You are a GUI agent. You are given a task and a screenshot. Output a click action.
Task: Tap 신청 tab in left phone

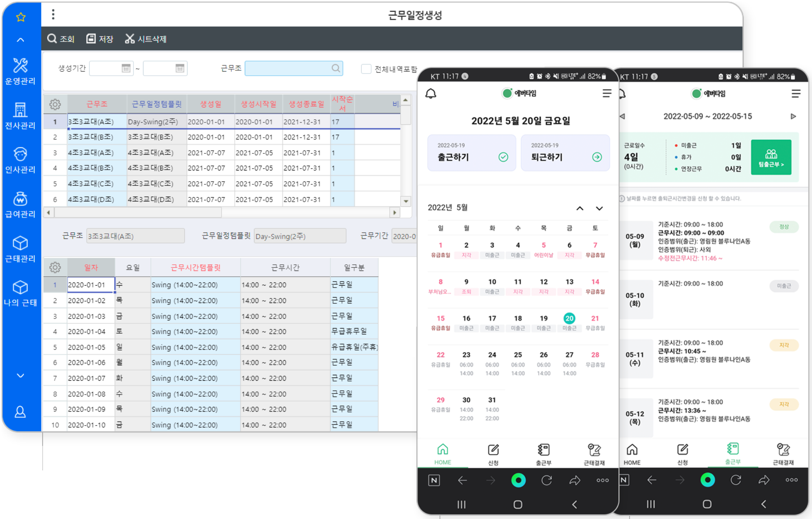point(493,454)
